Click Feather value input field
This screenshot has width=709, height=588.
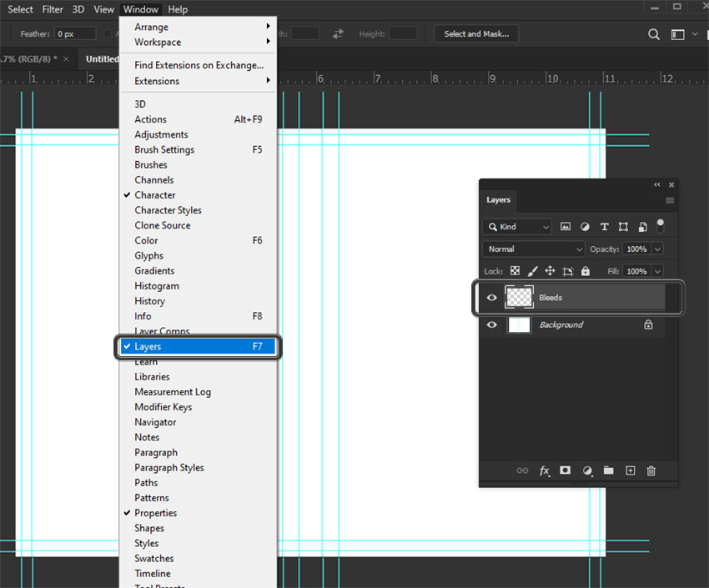[x=75, y=34]
